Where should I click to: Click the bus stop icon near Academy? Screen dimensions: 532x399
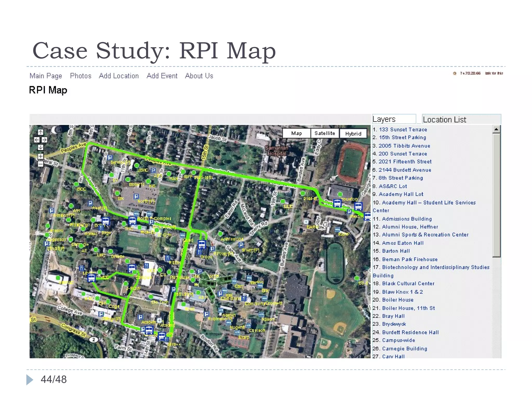point(149,330)
